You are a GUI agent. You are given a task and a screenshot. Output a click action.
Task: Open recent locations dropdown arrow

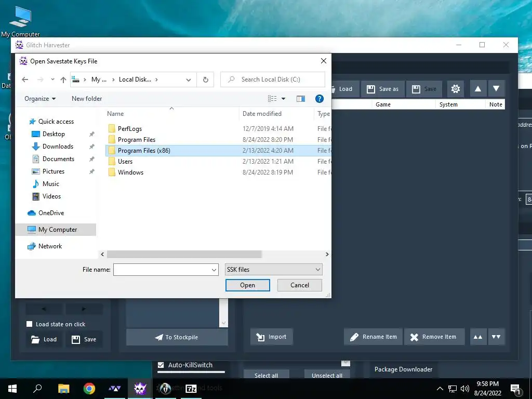coord(52,79)
